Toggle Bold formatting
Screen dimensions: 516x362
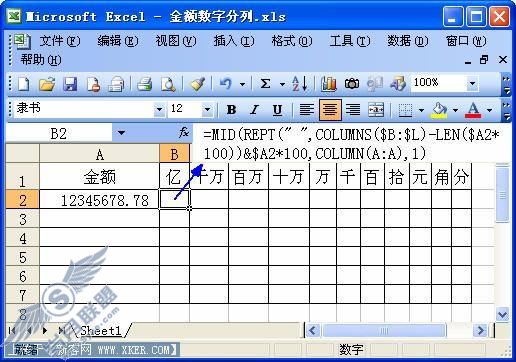pyautogui.click(x=231, y=109)
